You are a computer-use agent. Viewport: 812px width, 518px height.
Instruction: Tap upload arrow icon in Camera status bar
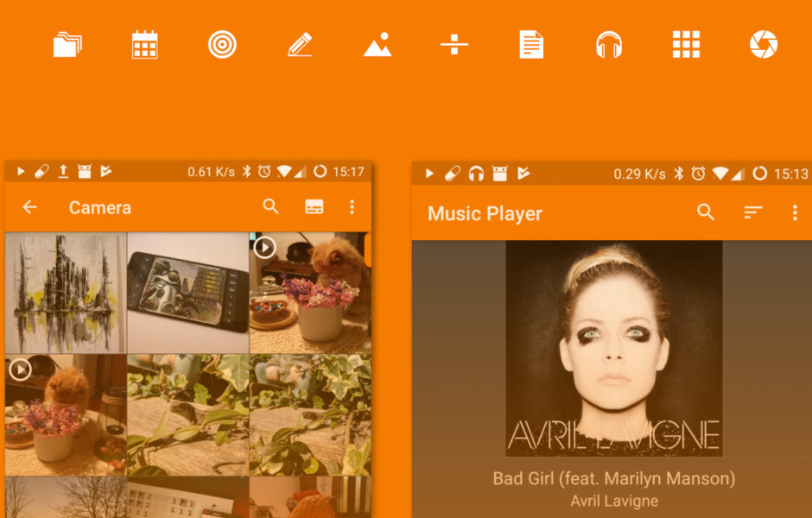63,171
